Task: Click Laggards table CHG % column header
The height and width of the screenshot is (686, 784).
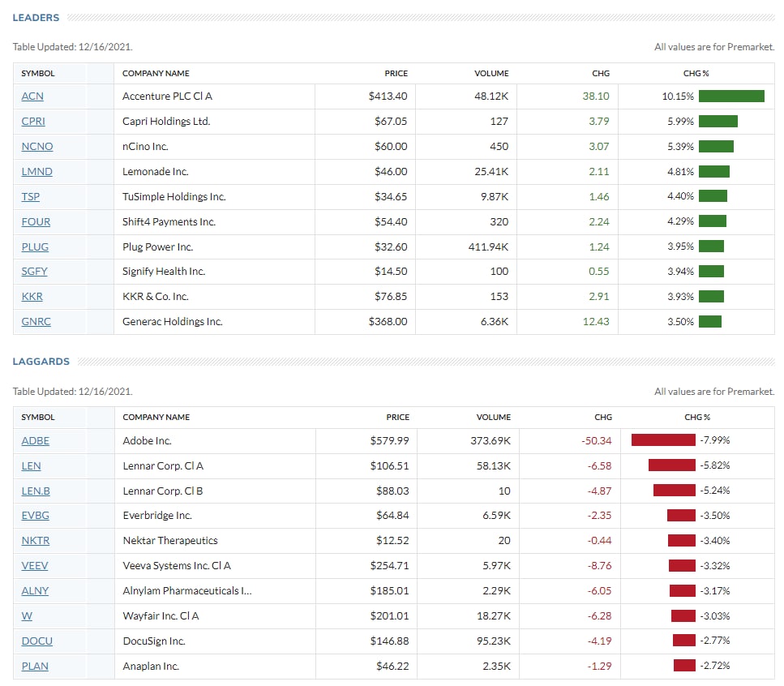Action: (x=697, y=417)
